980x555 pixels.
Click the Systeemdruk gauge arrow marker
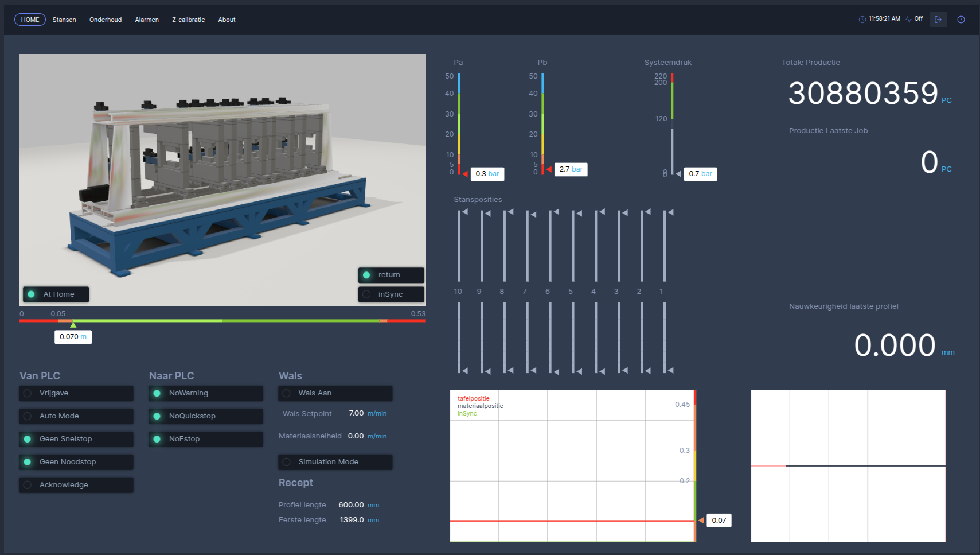click(x=678, y=173)
